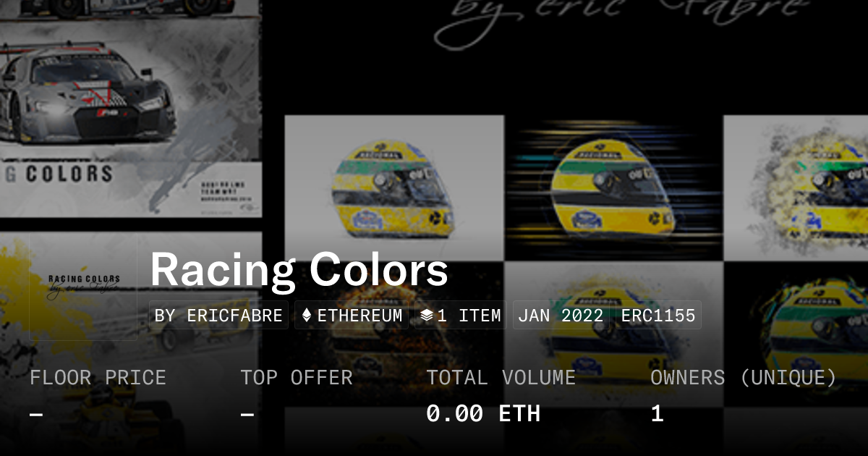
Task: Open the Racing Colors collection logo thumbnail
Action: [83, 286]
